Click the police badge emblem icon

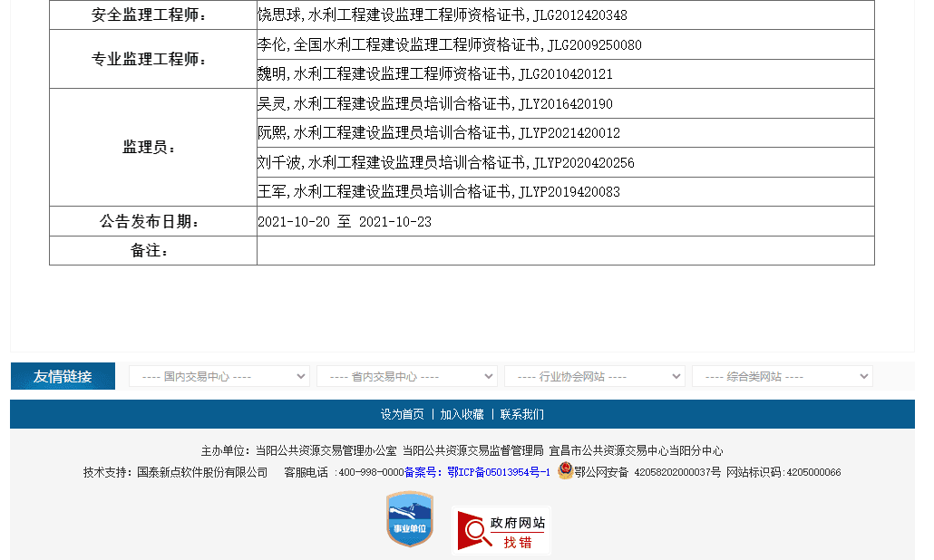click(x=565, y=471)
